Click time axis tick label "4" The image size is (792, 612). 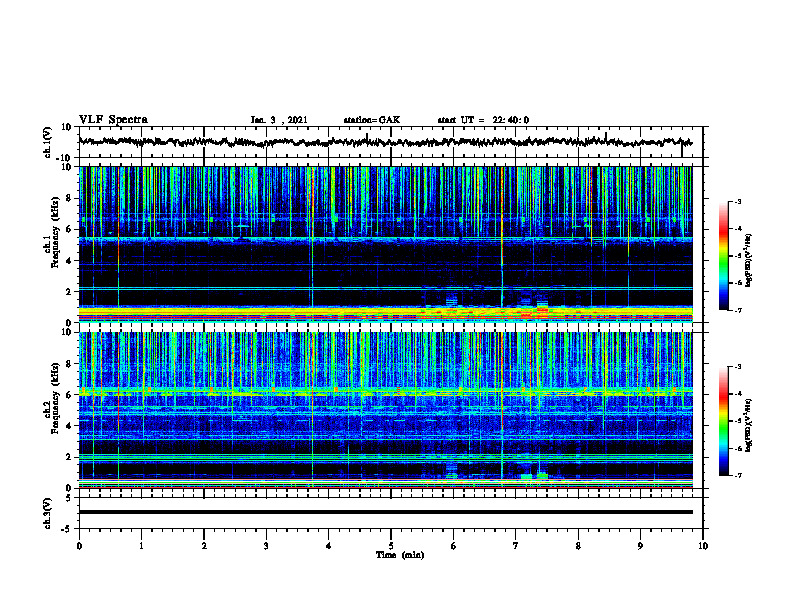point(329,546)
